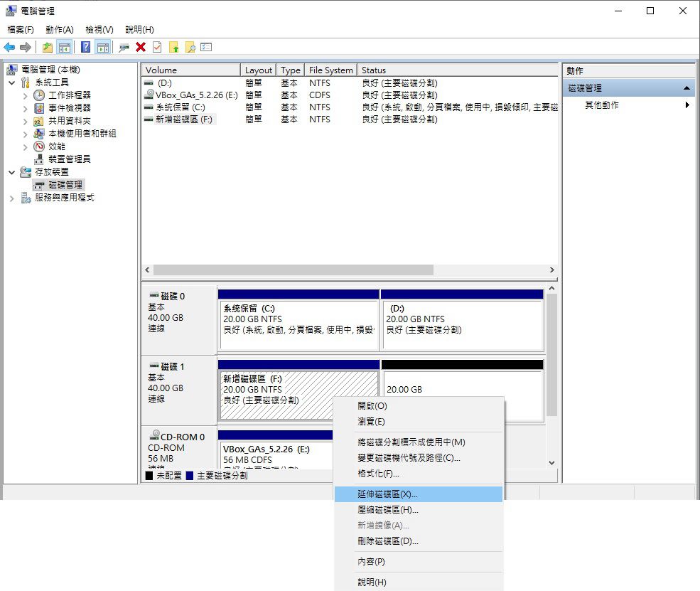Select 電腦管理 (本機) root node
This screenshot has width=700, height=591.
point(50,70)
